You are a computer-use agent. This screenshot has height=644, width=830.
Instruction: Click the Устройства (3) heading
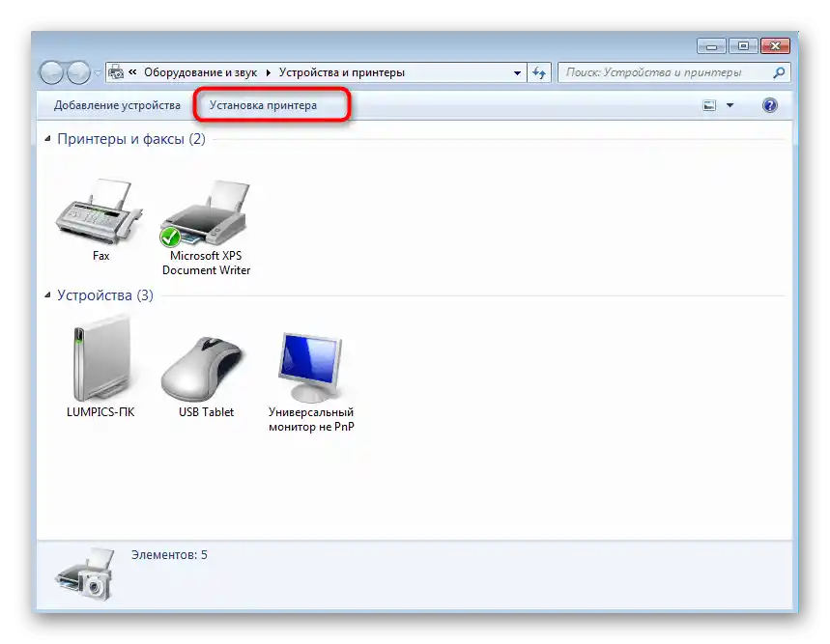coord(104,295)
